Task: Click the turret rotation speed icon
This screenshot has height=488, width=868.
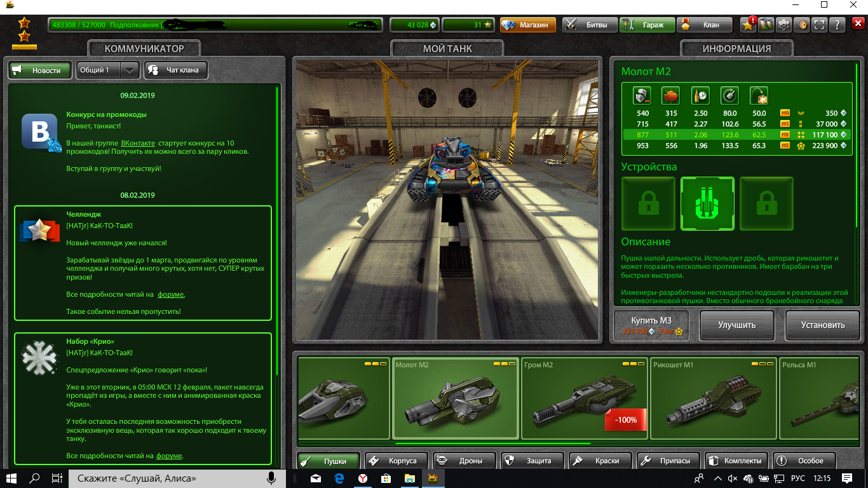Action: [729, 95]
